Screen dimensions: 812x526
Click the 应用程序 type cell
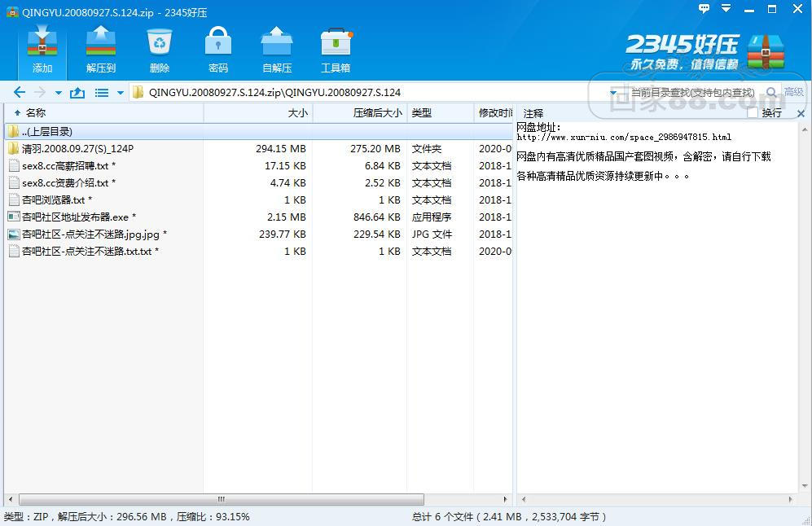click(x=432, y=217)
